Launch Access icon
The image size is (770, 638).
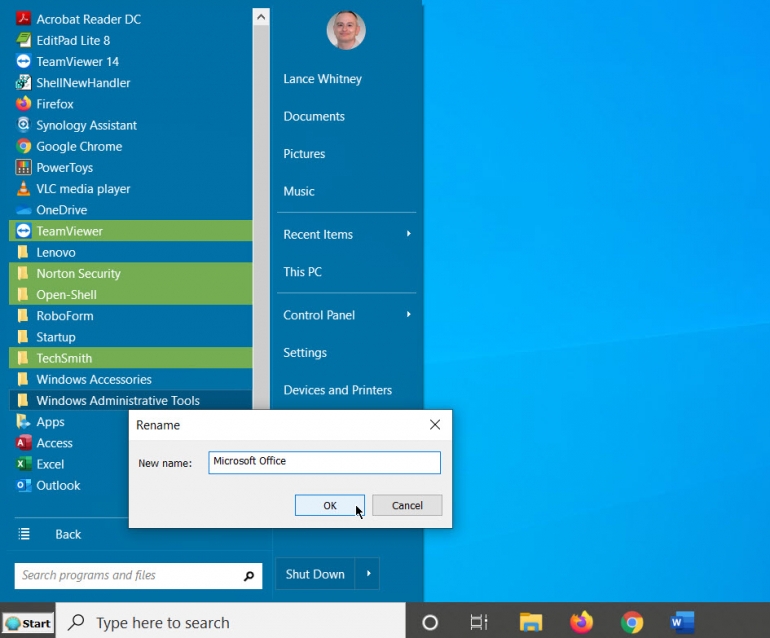click(x=23, y=443)
